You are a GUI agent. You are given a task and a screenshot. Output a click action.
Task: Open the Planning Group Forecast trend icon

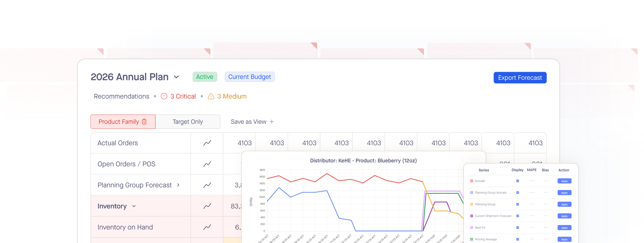pos(207,185)
